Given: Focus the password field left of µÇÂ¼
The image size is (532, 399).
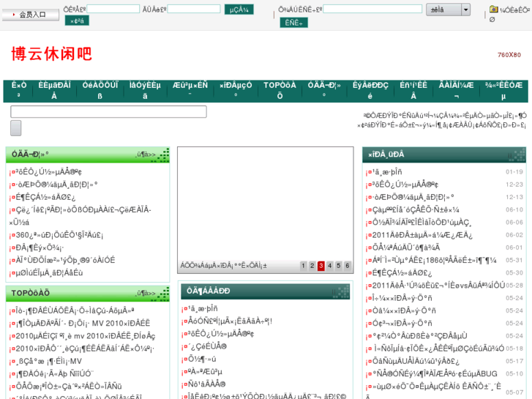Looking at the screenshot, I should point(194,10).
